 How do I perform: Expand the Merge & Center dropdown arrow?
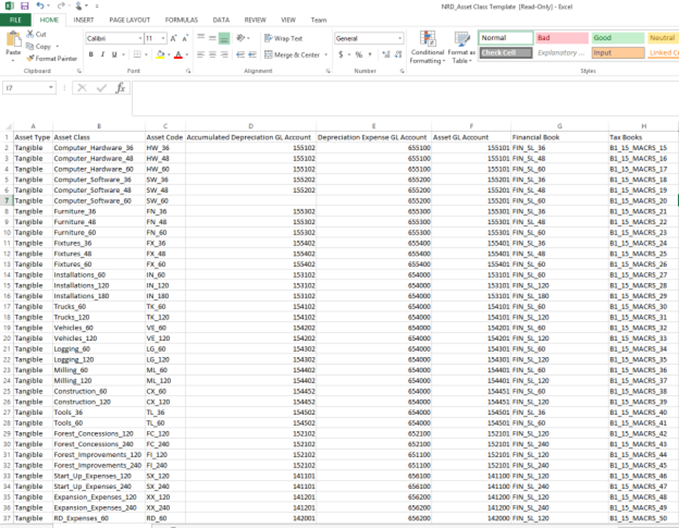click(x=326, y=55)
